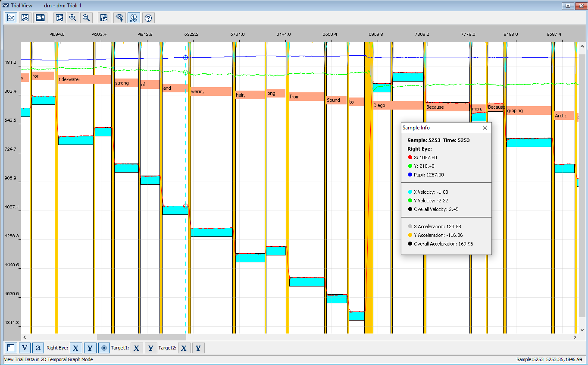Click the horizontal scrollbar left arrow
588x365 pixels.
pyautogui.click(x=25, y=337)
